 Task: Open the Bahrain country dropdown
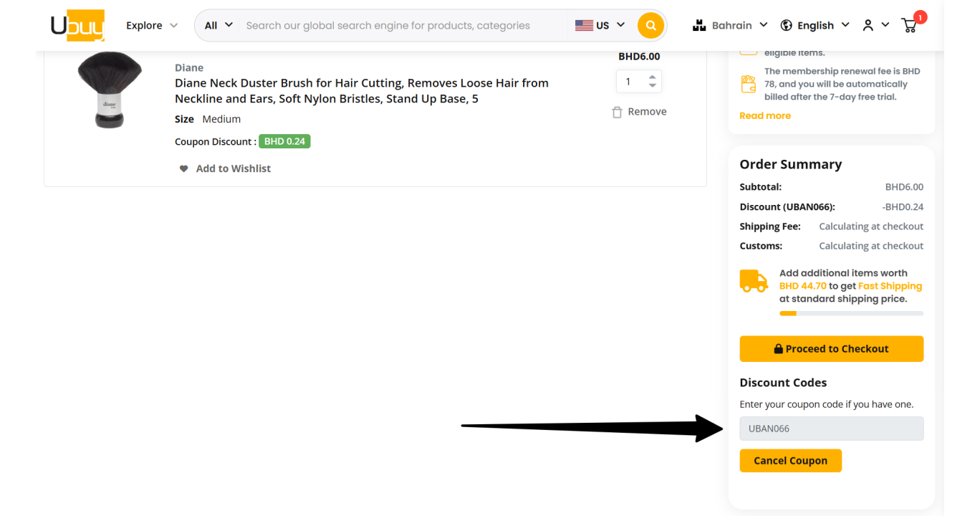pos(730,25)
